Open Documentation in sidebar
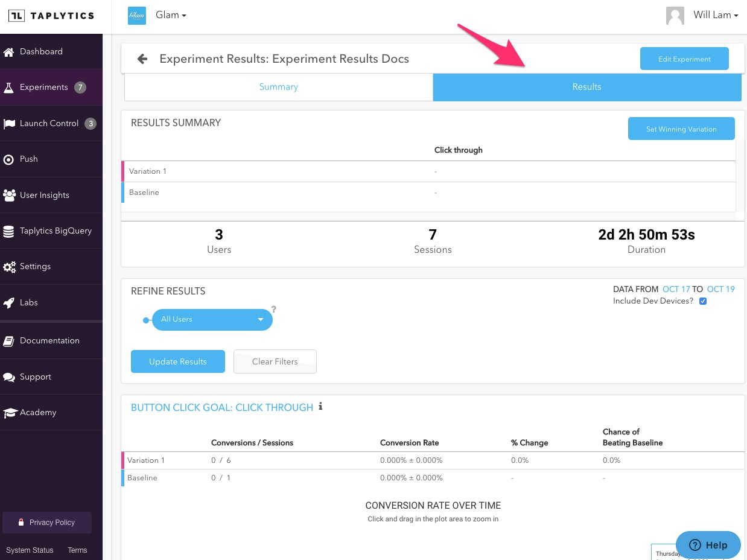The height and width of the screenshot is (560, 747). pos(51,341)
